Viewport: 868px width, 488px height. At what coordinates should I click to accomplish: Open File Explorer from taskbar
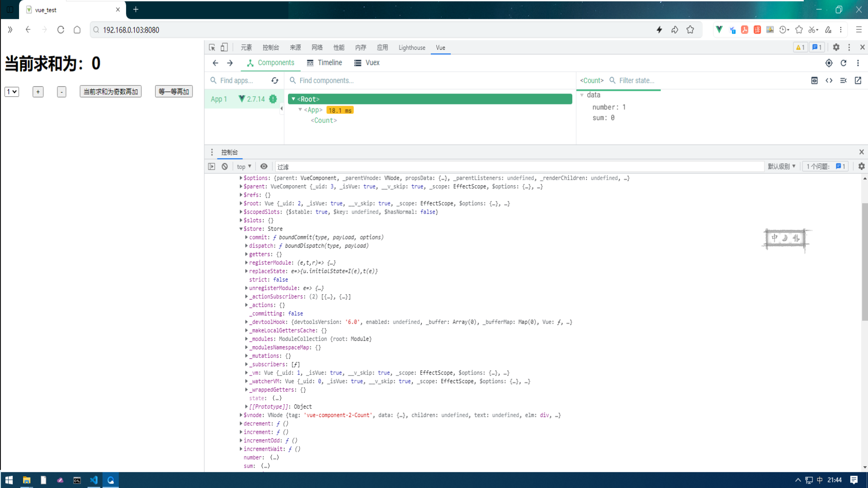(27, 480)
